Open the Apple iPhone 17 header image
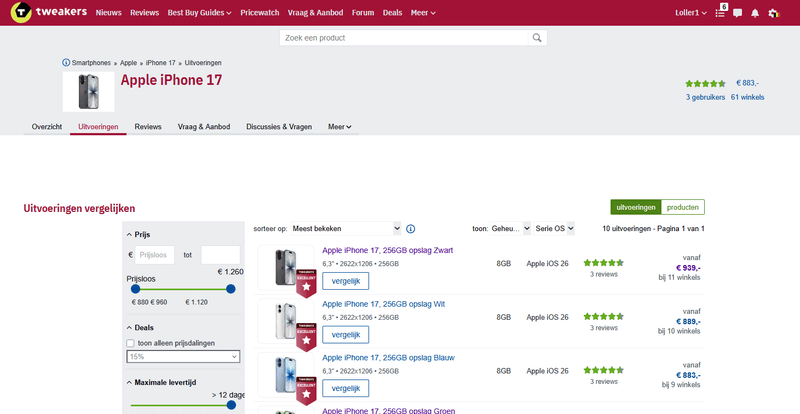The width and height of the screenshot is (800, 414). coord(89,91)
